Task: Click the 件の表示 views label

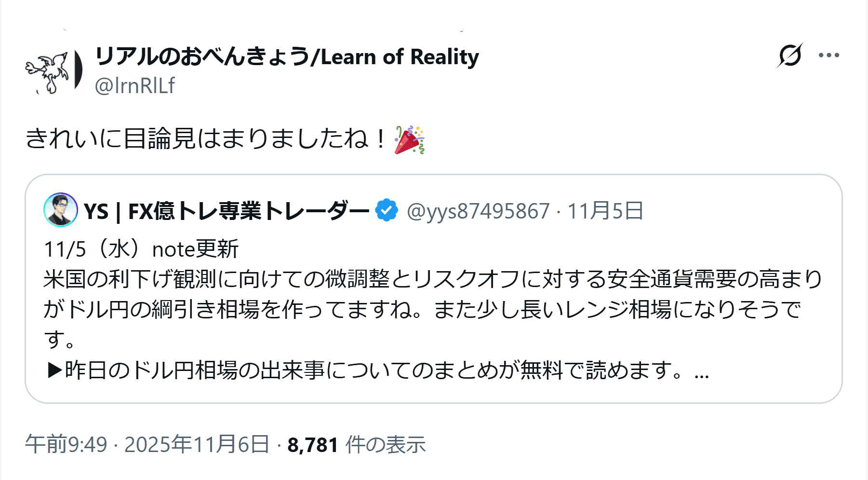Action: pyautogui.click(x=386, y=445)
